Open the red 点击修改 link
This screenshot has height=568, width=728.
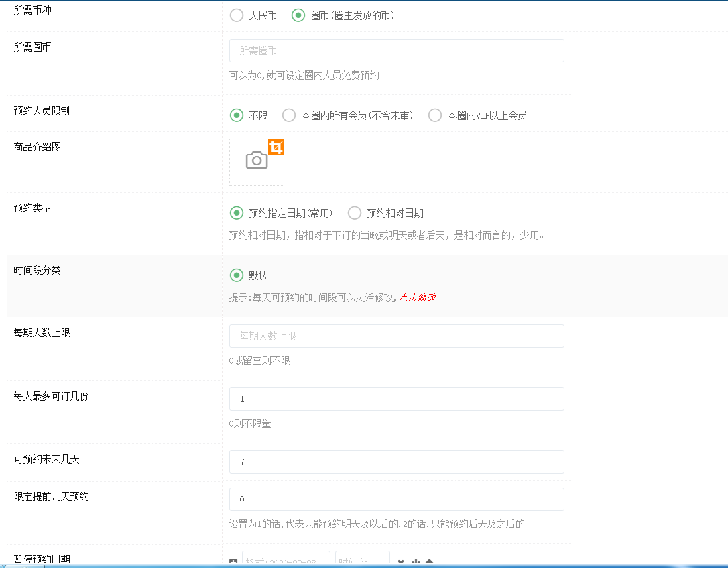click(417, 297)
